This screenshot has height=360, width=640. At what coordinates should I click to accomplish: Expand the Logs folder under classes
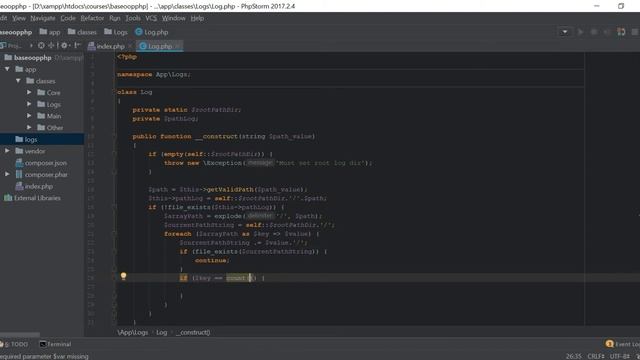(x=29, y=104)
